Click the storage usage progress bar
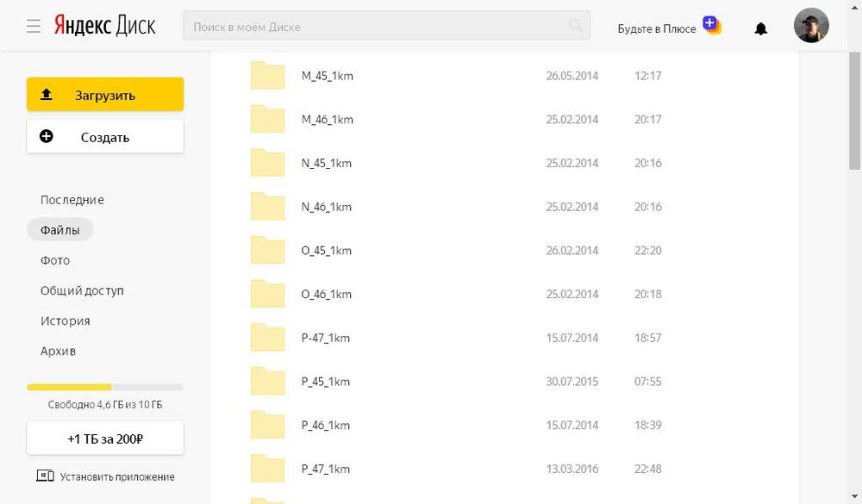 [x=104, y=387]
